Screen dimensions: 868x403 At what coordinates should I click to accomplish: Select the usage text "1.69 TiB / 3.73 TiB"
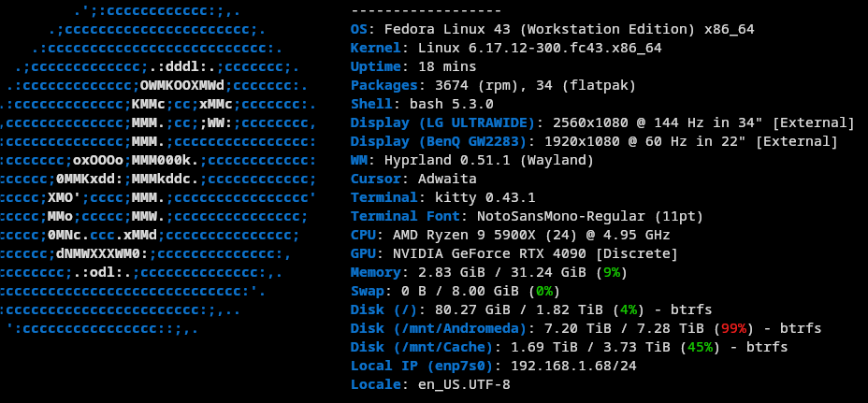(590, 348)
